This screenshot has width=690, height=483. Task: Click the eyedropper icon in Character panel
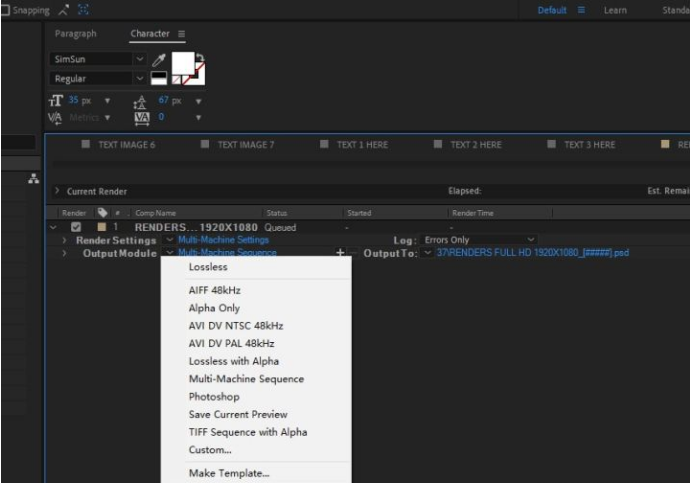click(x=160, y=60)
